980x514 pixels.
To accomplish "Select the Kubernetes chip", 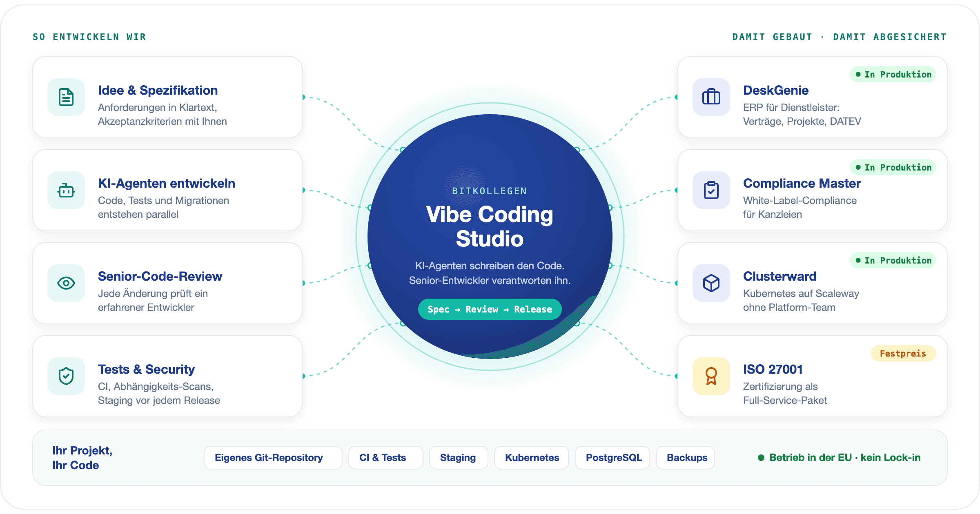I will click(532, 458).
